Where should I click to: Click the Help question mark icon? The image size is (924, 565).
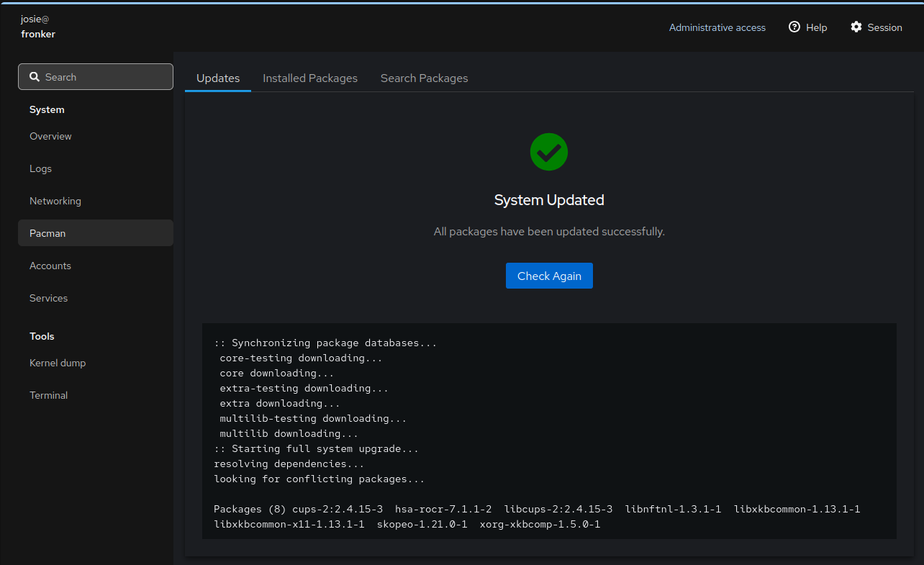(794, 27)
